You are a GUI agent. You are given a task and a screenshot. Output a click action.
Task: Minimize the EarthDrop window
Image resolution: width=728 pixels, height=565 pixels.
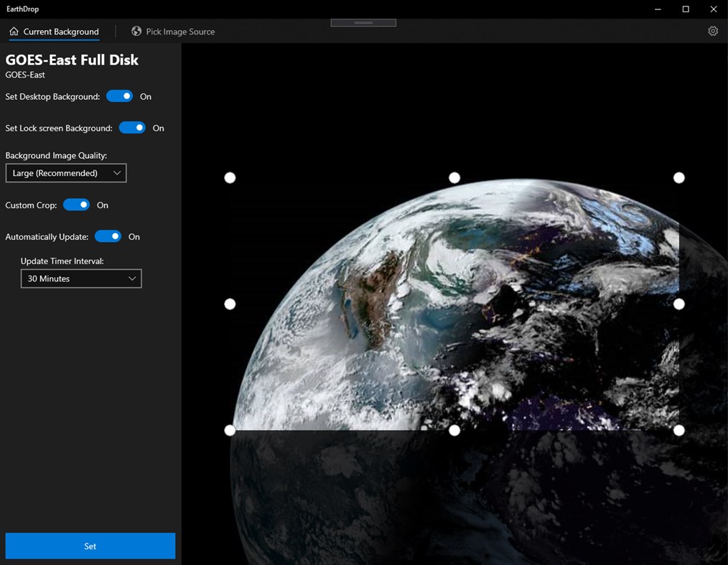tap(657, 9)
